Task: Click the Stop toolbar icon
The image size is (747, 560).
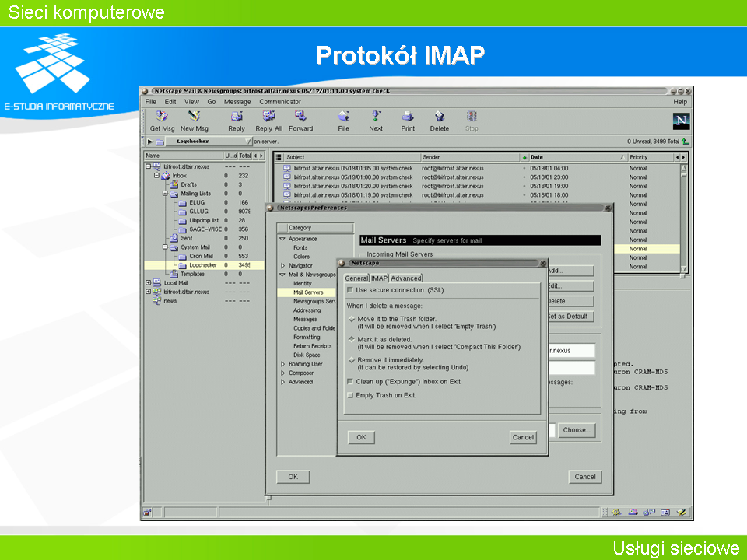Action: pyautogui.click(x=472, y=117)
